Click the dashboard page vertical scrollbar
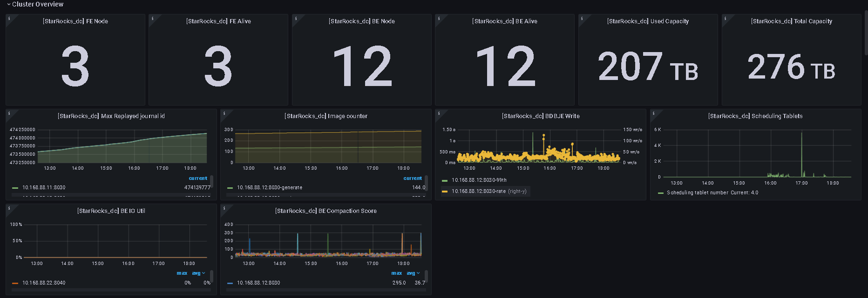The width and height of the screenshot is (868, 298). tap(866, 33)
